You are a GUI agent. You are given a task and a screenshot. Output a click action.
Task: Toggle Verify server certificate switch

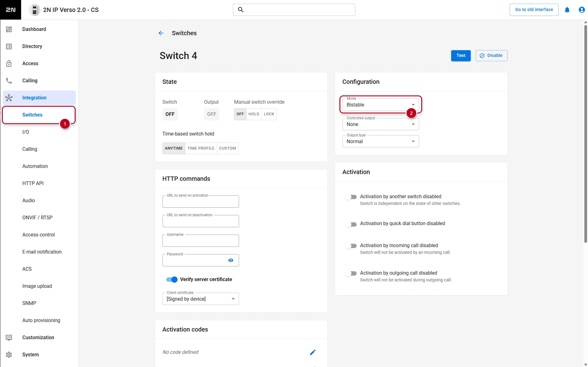coord(172,279)
